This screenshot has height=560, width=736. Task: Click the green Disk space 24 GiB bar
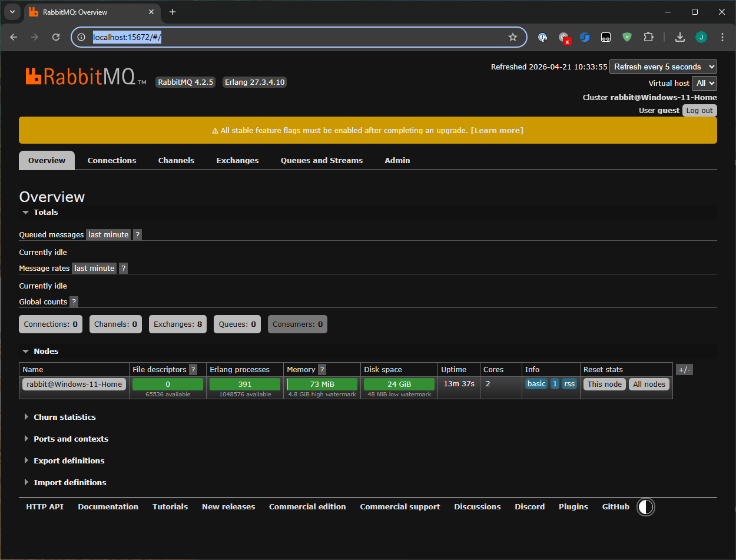click(399, 384)
